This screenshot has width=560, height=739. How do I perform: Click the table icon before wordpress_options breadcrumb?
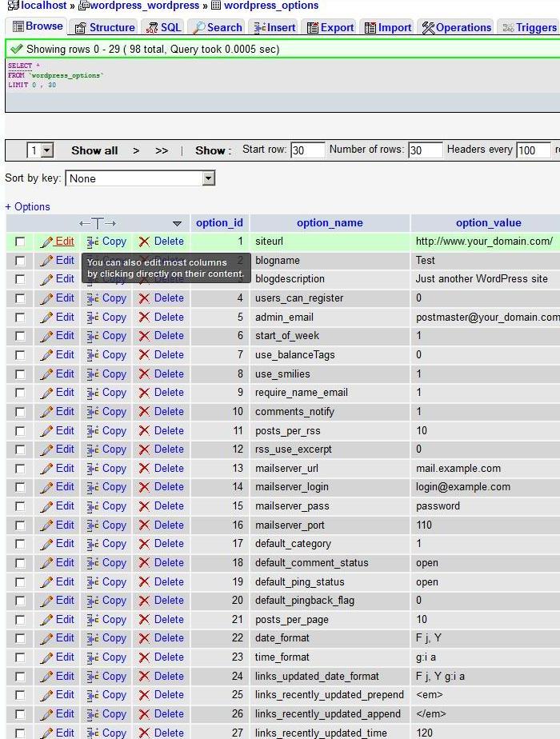(216, 6)
